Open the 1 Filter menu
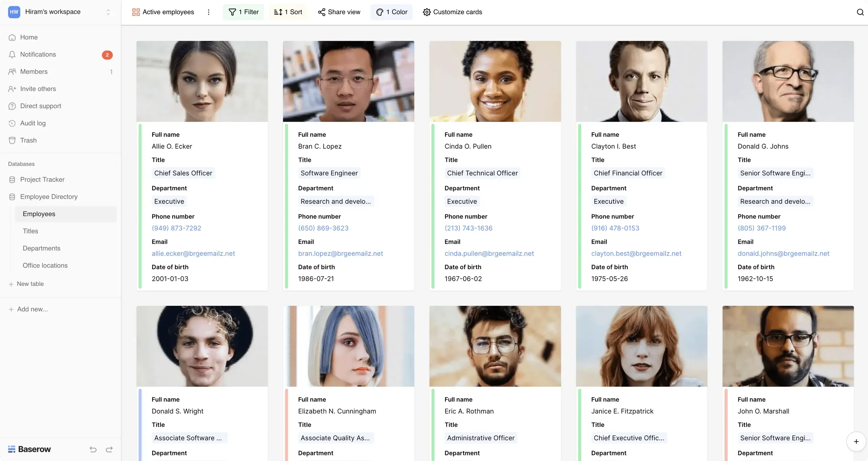Screen dimensions: 868x461 tap(243, 12)
